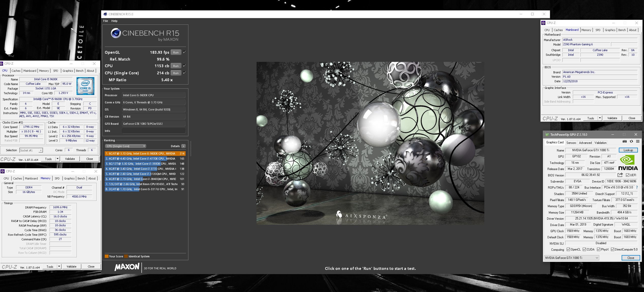Open Bench tab in the top-left CPU-Z window
Screen dimensions: 644x292
(x=80, y=71)
